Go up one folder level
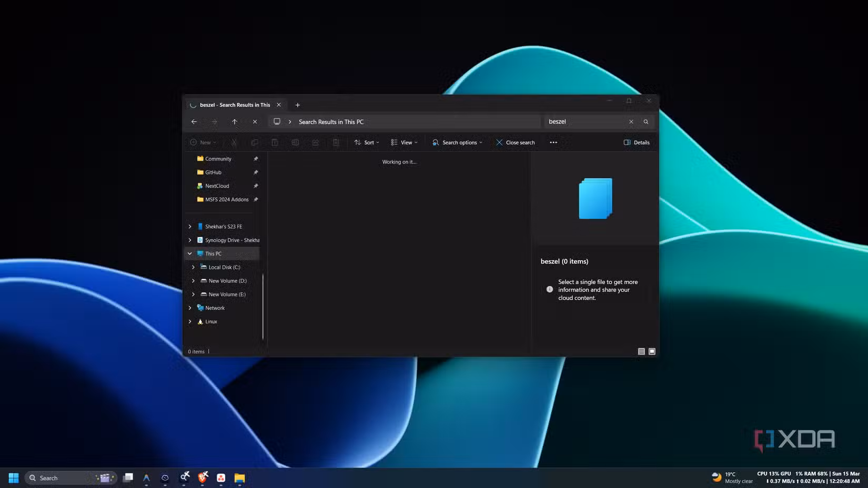 235,121
